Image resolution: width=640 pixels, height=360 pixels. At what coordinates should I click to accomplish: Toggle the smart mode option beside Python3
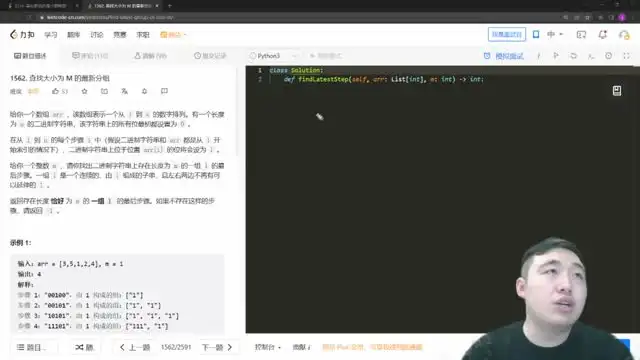326,56
